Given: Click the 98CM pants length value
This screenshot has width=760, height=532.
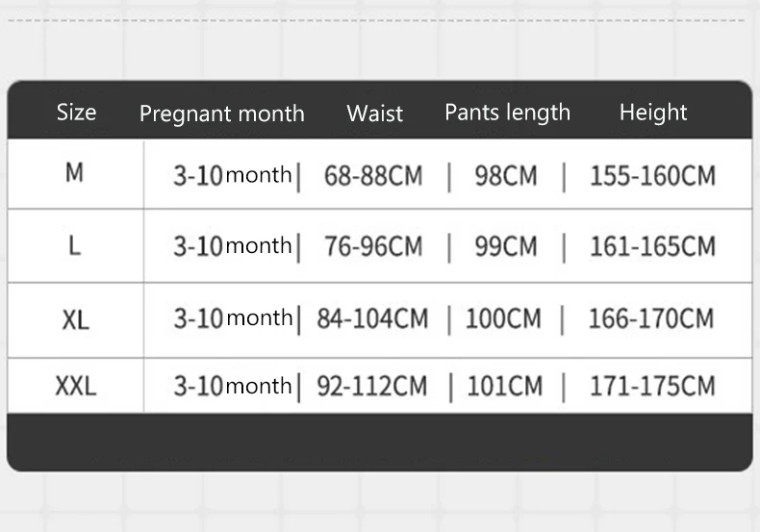Looking at the screenshot, I should pos(506,175).
